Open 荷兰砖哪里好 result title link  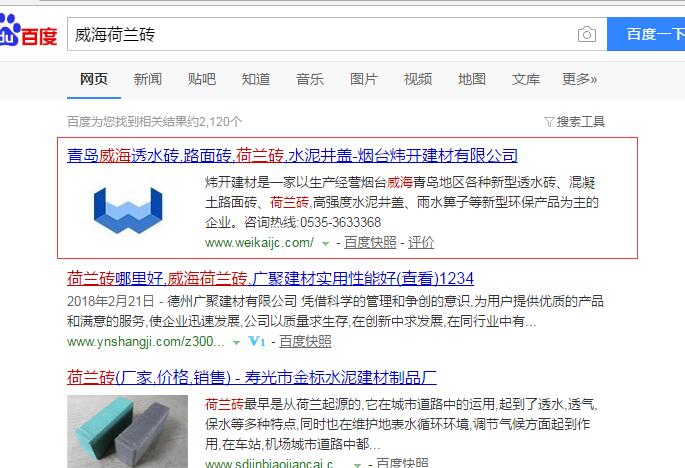click(270, 277)
